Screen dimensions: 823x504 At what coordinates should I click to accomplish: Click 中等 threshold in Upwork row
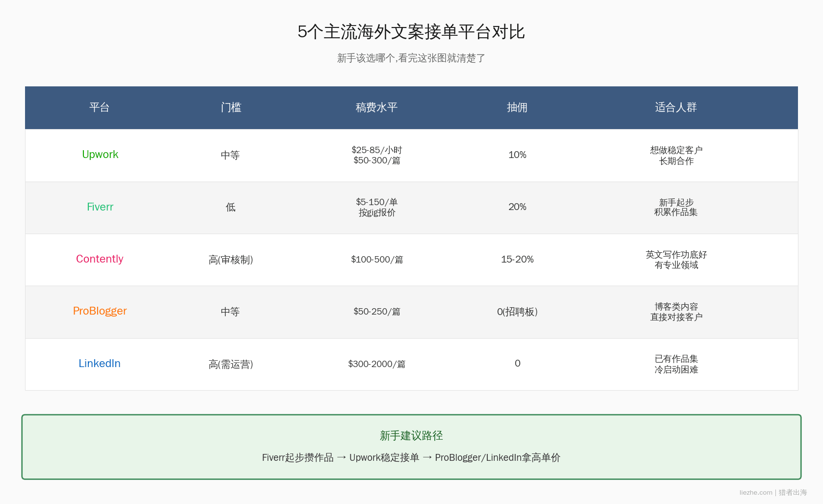pos(230,155)
